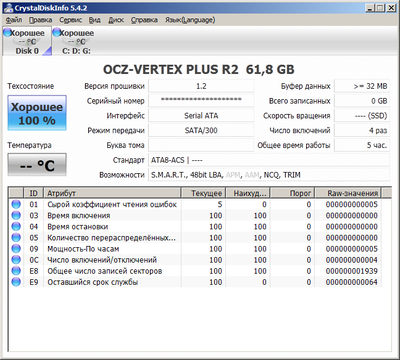Image resolution: width=400 pixels, height=360 pixels.
Task: Click raw value 000000000004
Action: tap(352, 260)
